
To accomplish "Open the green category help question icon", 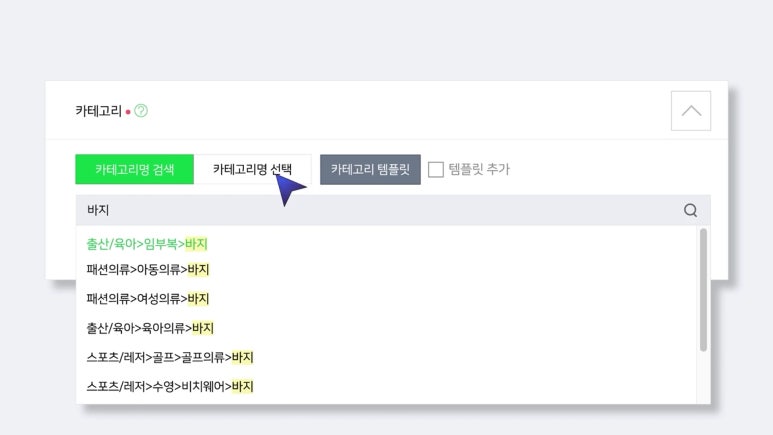I will (x=141, y=111).
